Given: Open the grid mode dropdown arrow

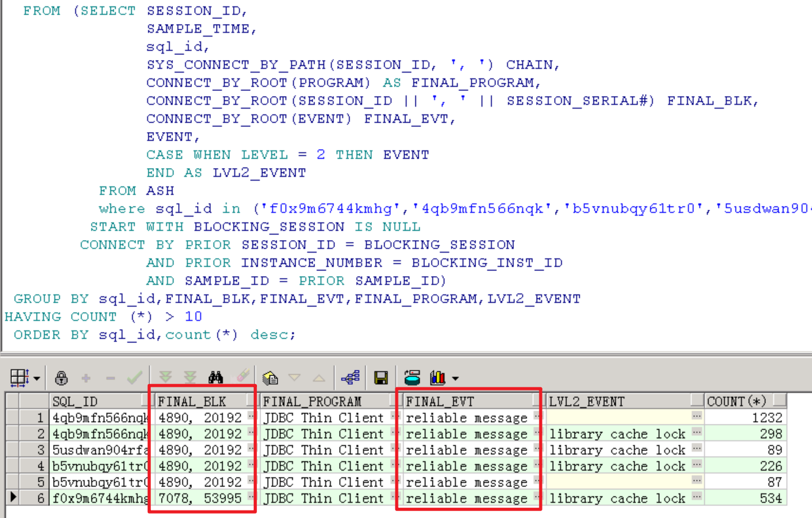Looking at the screenshot, I should [37, 378].
